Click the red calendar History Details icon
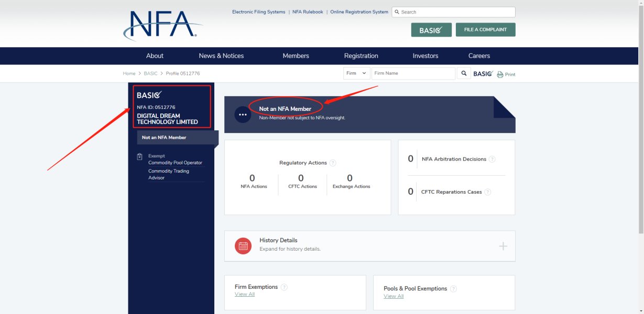 click(243, 245)
